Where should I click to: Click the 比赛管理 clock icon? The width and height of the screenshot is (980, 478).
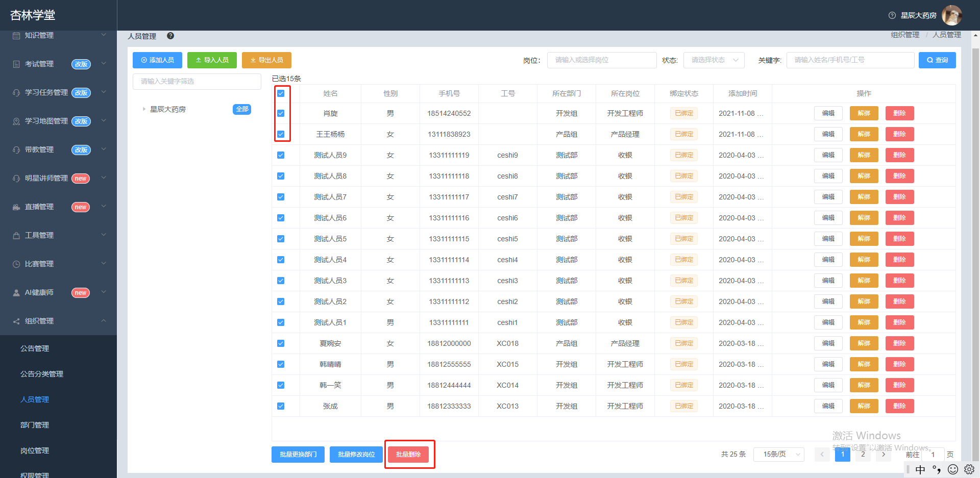point(16,264)
